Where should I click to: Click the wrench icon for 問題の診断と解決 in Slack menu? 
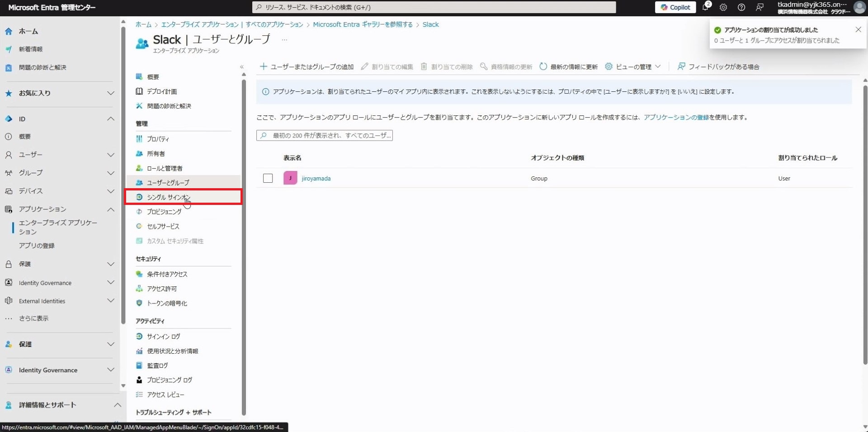139,106
